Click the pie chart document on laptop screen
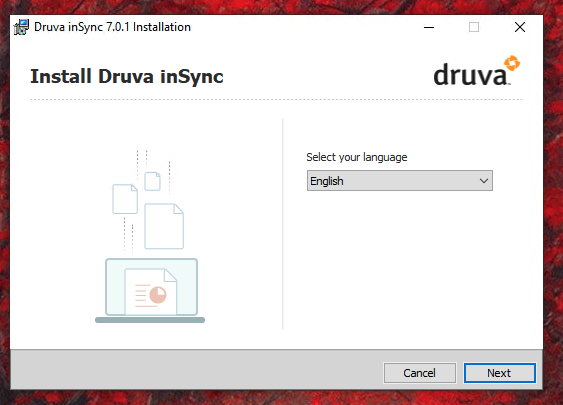The height and width of the screenshot is (405, 563). (151, 292)
